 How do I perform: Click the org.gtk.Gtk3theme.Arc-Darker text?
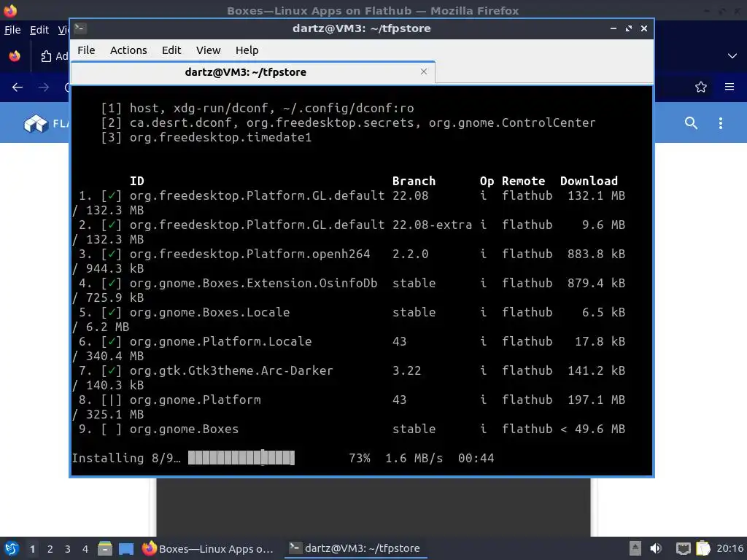click(x=231, y=370)
